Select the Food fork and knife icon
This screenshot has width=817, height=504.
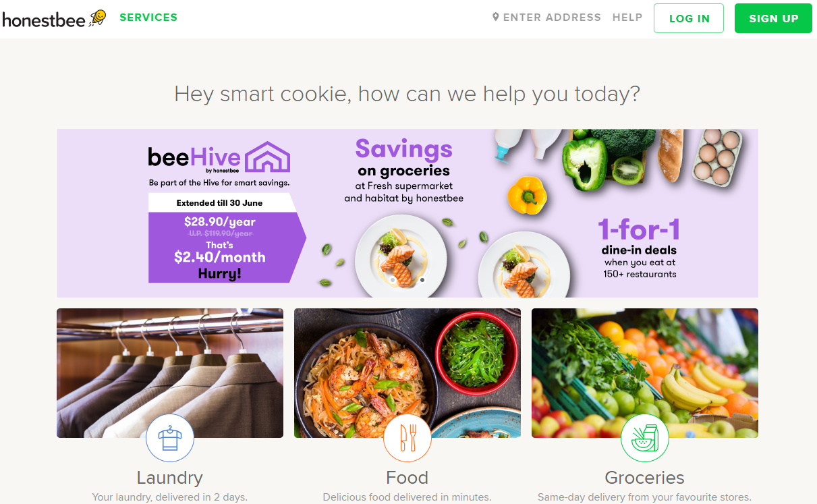point(407,438)
